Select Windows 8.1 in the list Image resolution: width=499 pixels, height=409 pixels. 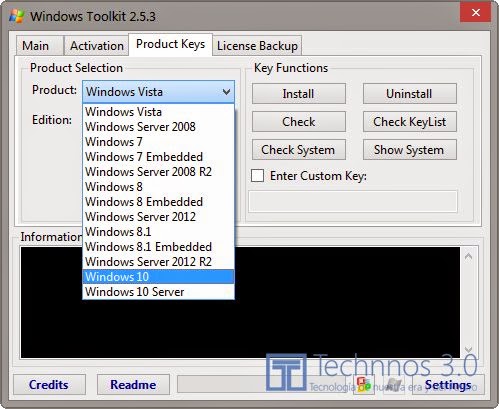[x=158, y=232]
